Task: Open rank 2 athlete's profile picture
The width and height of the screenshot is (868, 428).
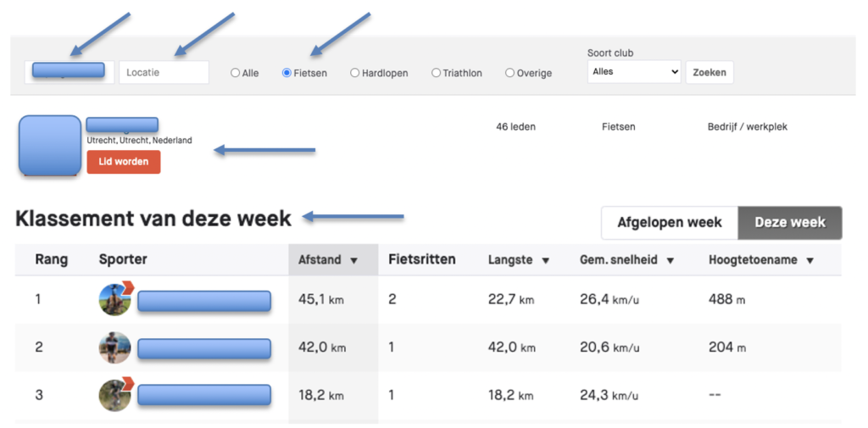Action: [x=114, y=347]
